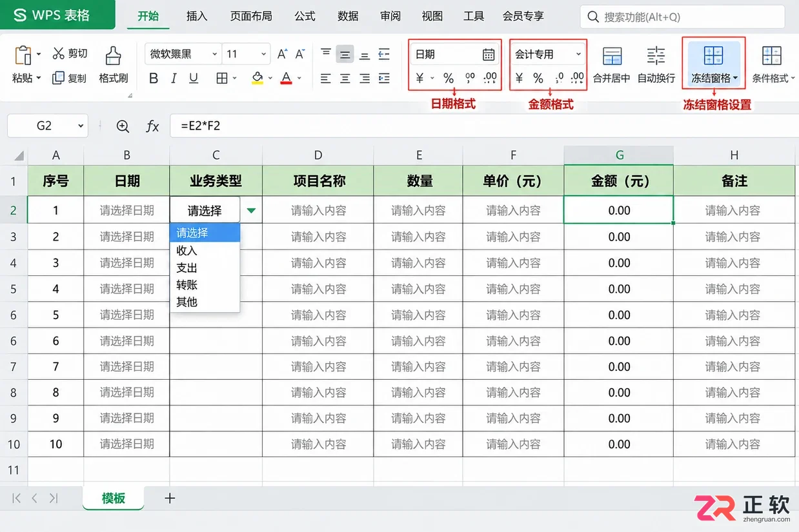
Task: Select the 模板 sheet tab
Action: point(114,498)
